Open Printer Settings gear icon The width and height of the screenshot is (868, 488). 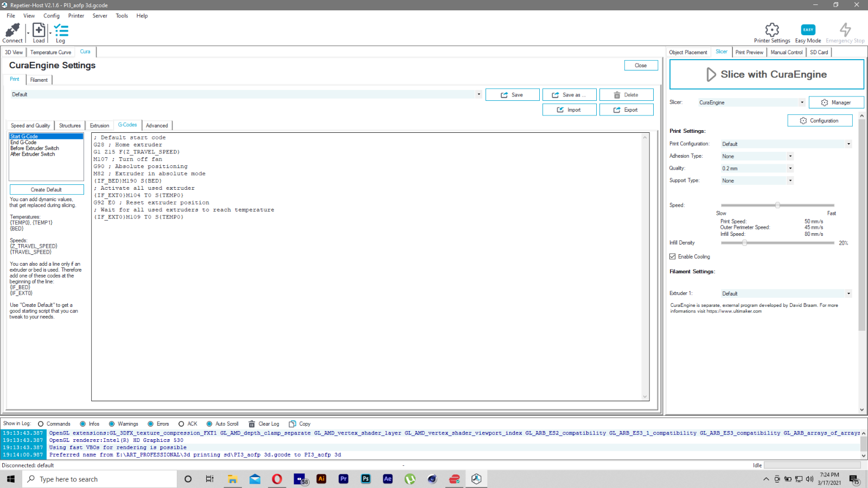click(x=771, y=30)
